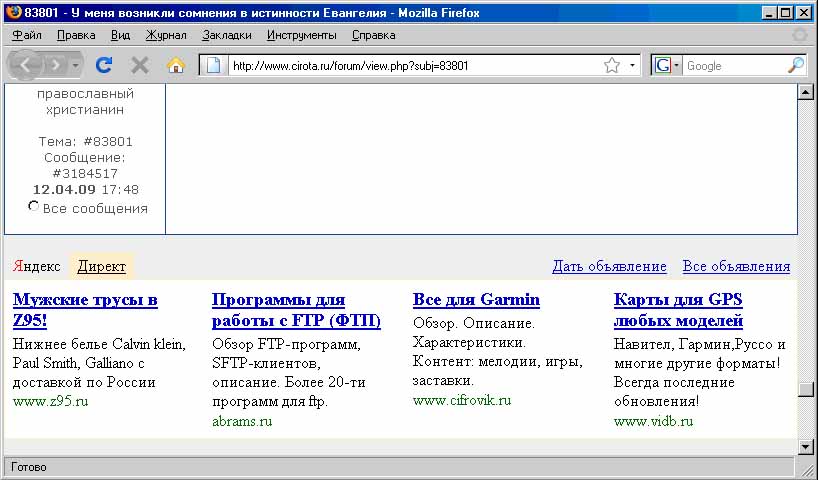818x480 pixels.
Task: Visit the abrams.ru link
Action: coord(242,421)
